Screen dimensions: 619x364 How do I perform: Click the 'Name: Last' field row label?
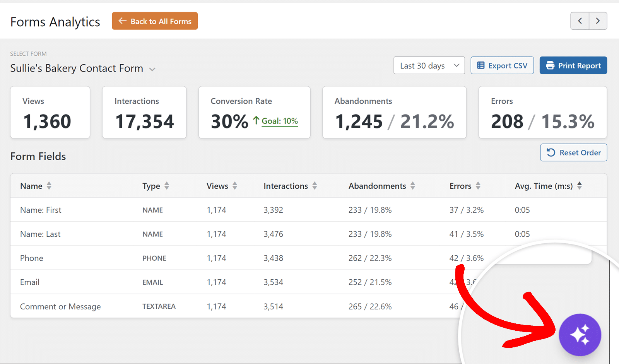point(40,234)
